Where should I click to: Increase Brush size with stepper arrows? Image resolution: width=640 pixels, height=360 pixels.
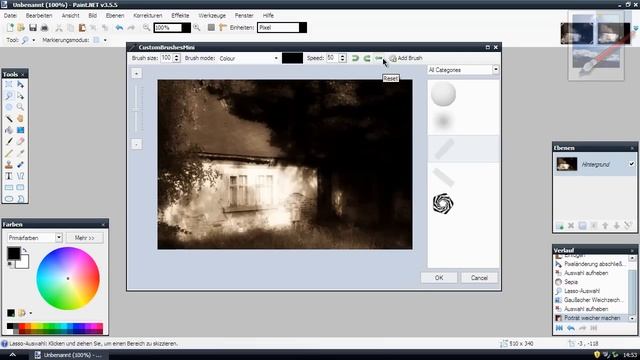coord(177,56)
